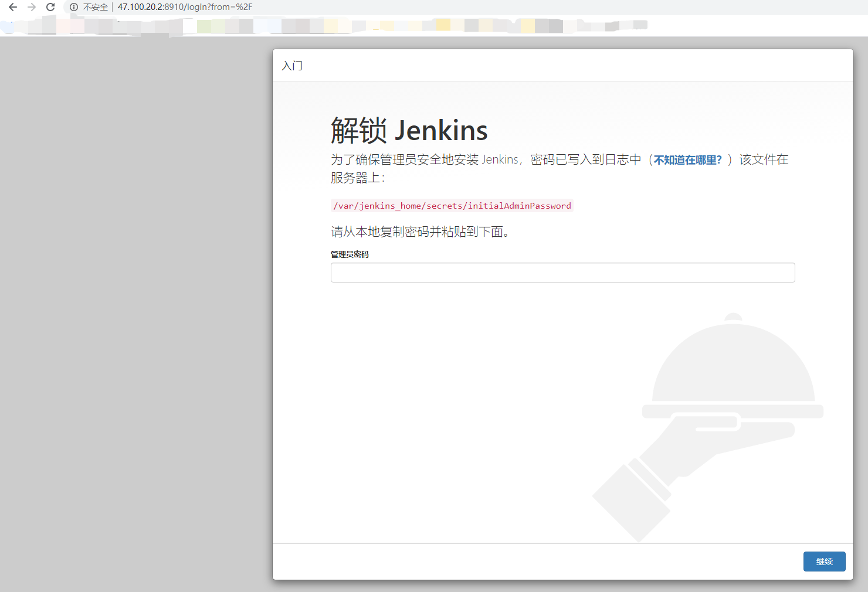
Task: Focus the 管理员密码 input field
Action: [562, 273]
